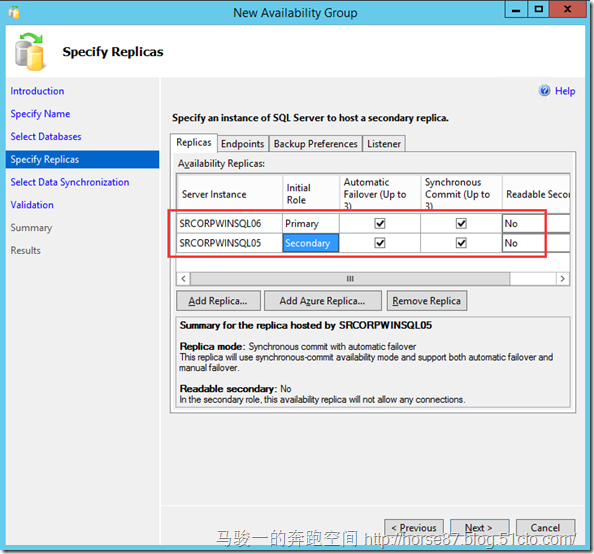
Task: Click the Summary step in sidebar
Action: [31, 228]
